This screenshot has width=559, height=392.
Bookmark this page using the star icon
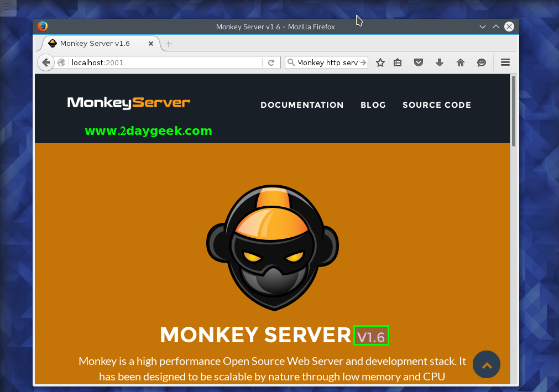pos(380,63)
